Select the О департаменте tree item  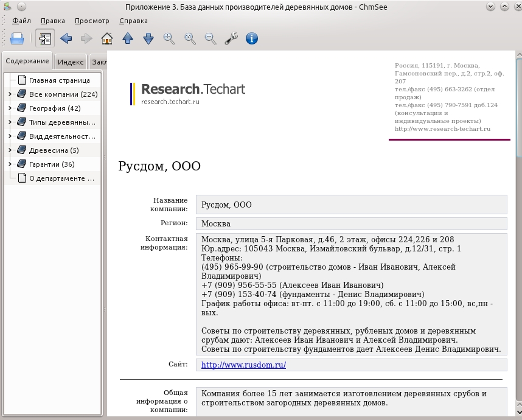click(x=61, y=178)
